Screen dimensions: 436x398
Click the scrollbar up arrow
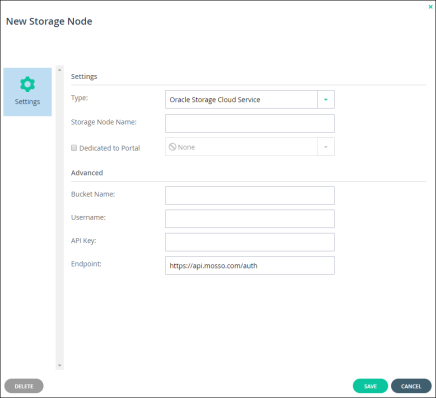60,70
